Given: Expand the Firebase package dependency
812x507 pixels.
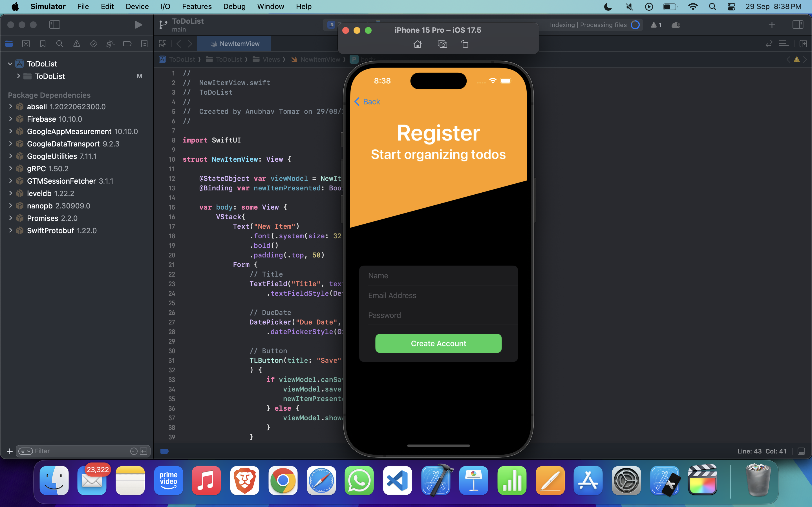Looking at the screenshot, I should (10, 119).
